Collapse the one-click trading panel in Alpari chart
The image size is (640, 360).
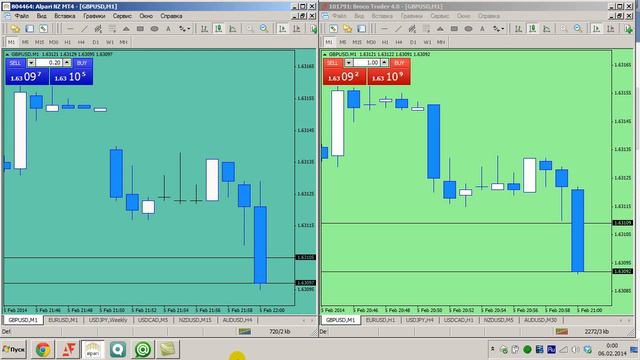[7, 54]
